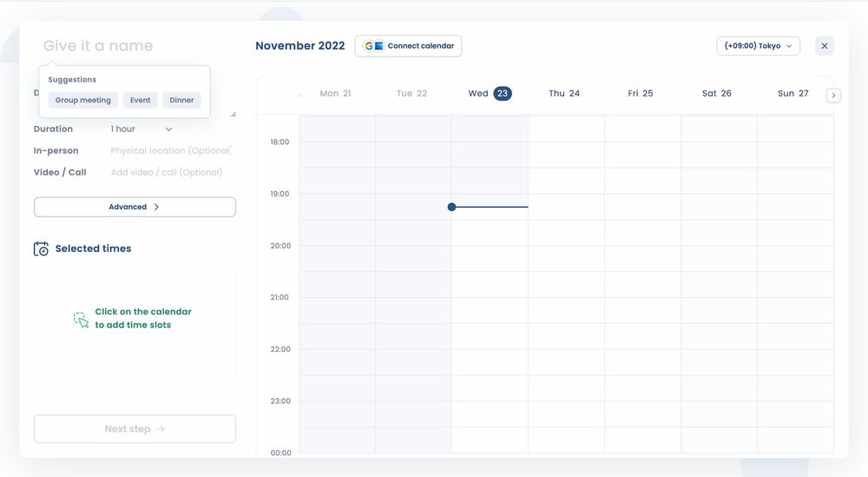Select Sun 27 column header

(x=793, y=94)
